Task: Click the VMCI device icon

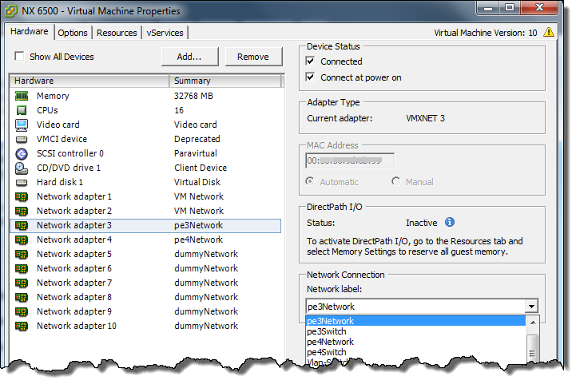Action: click(x=22, y=140)
